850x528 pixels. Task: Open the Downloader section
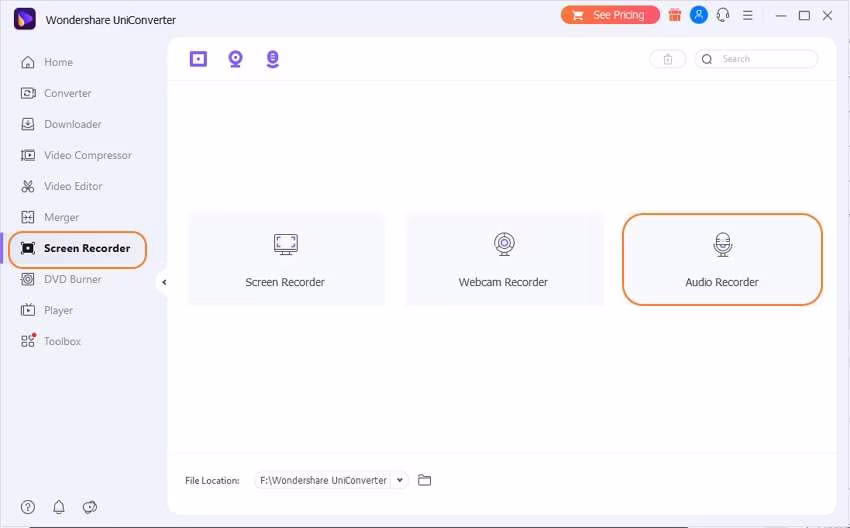(x=61, y=124)
